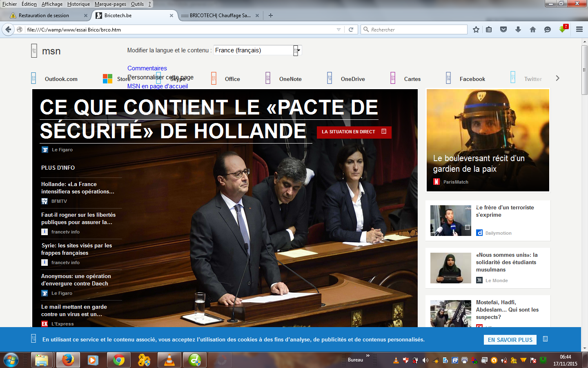Click the page vertical scrollbar thumb

coord(584,70)
